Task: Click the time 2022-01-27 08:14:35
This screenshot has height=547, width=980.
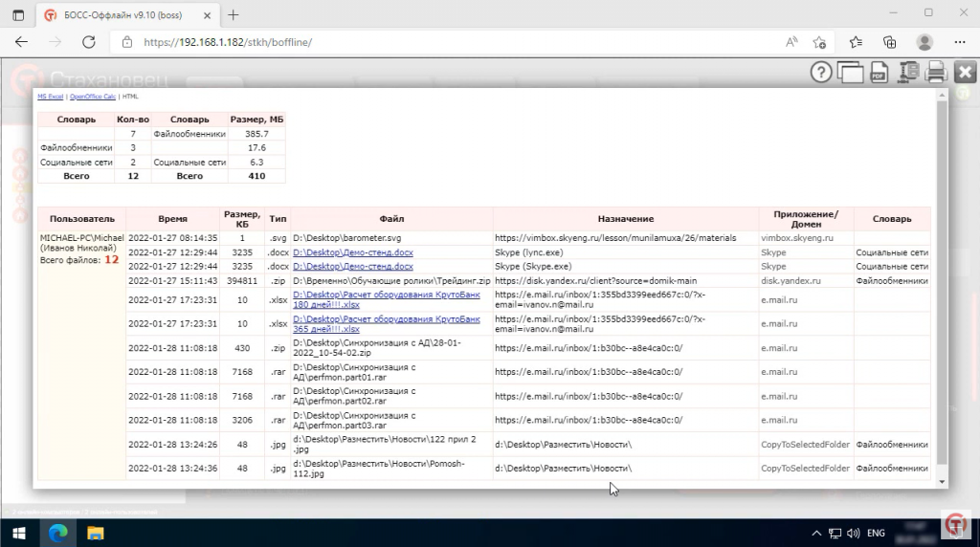Action: (x=172, y=238)
